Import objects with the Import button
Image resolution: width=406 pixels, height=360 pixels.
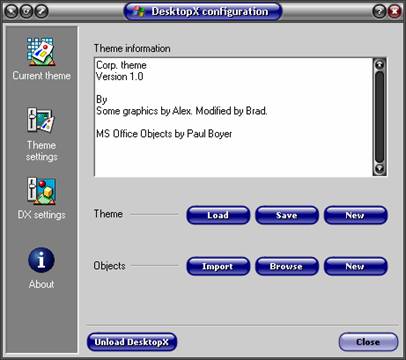tap(218, 266)
